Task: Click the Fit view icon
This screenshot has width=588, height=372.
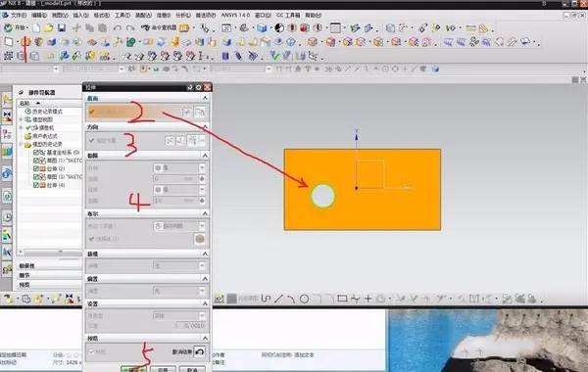Action: point(226,28)
